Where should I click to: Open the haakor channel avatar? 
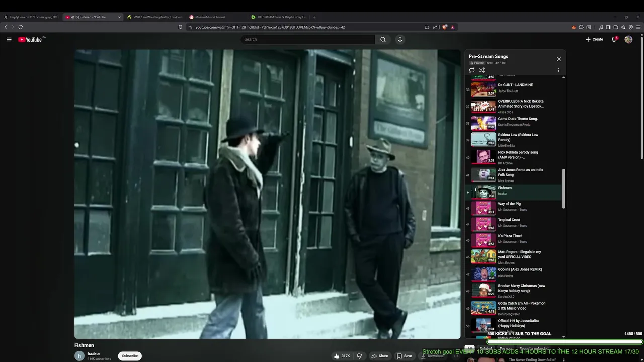tap(79, 356)
